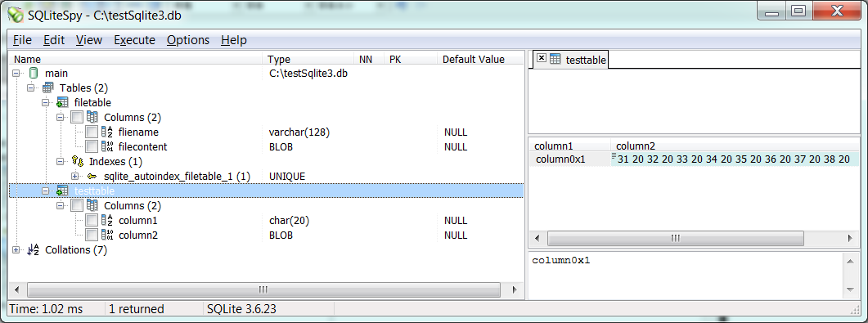Image resolution: width=868 pixels, height=323 pixels.
Task: Click the text-type icon beside column1
Action: 107,220
